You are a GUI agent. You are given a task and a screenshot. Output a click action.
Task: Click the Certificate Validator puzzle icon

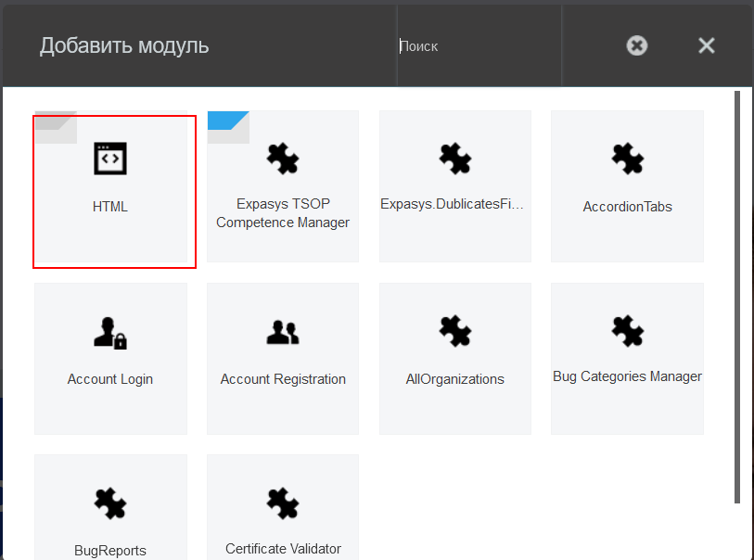[283, 503]
